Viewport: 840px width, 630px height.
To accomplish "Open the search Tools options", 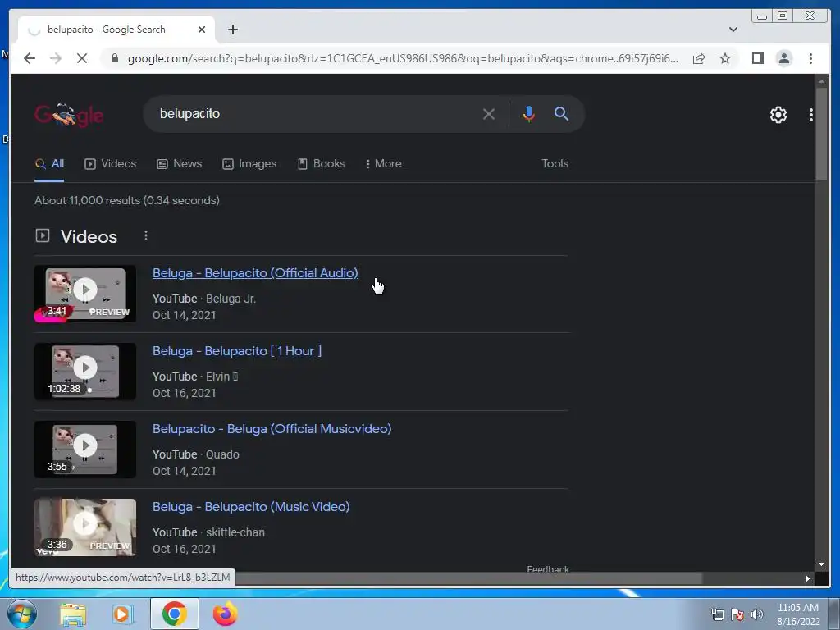I will 555,164.
